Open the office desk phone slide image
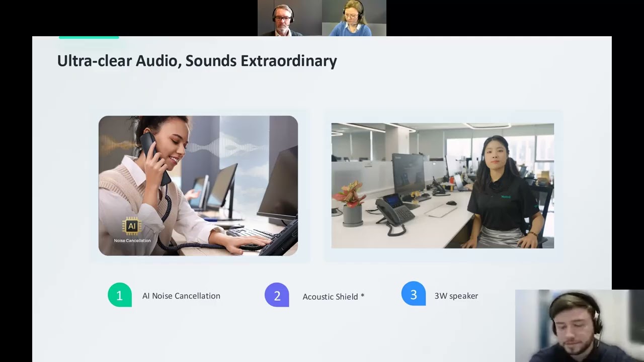Viewport: 644px width, 362px height. tap(443, 186)
